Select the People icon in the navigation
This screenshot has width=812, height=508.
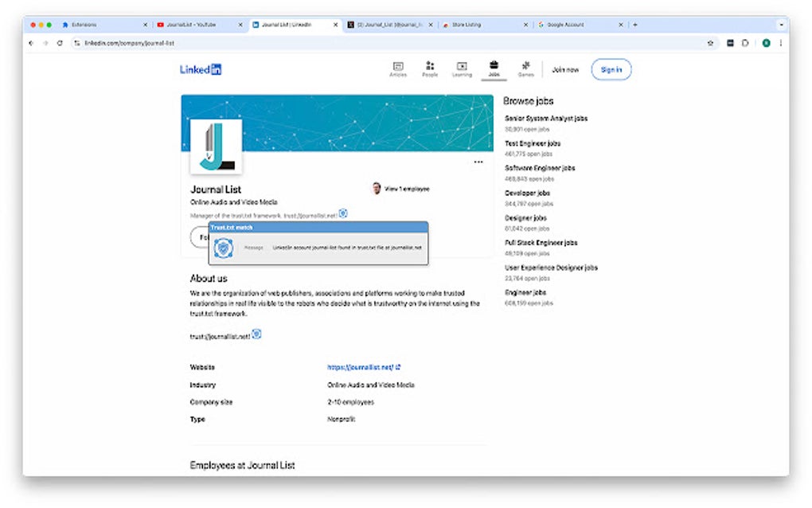[x=430, y=68]
